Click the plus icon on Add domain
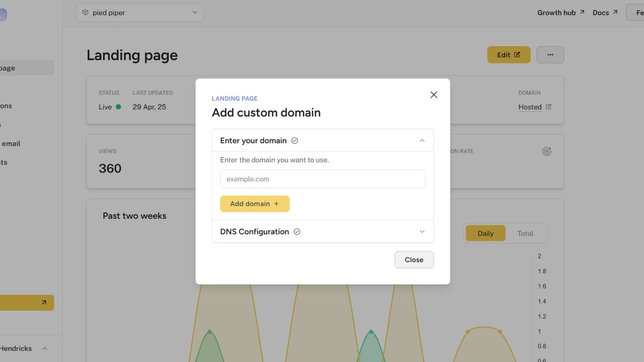Screen dimensions: 644x362 pyautogui.click(x=276, y=204)
